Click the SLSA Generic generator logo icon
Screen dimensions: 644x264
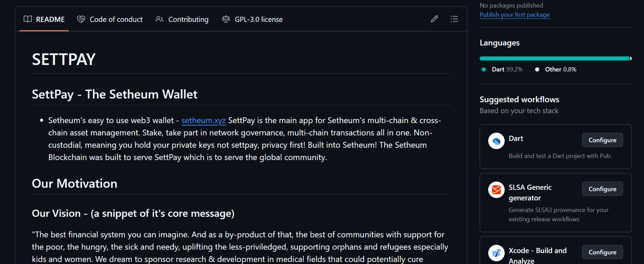point(496,190)
